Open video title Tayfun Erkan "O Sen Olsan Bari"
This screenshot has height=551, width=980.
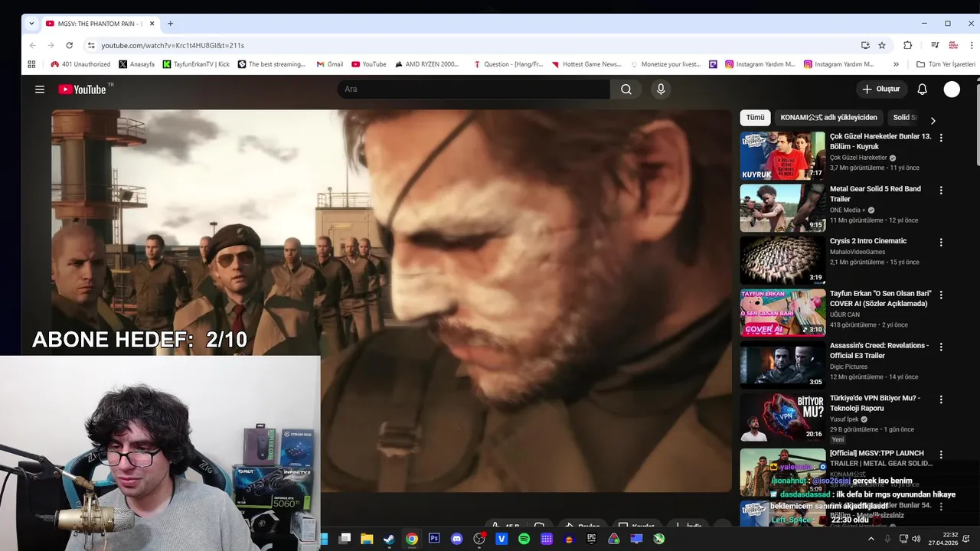[x=880, y=298]
